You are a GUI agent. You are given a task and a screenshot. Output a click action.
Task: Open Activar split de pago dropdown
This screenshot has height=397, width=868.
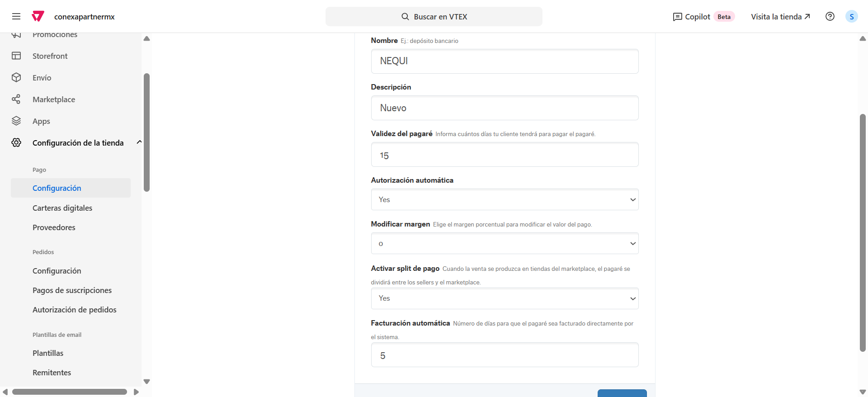pyautogui.click(x=504, y=298)
